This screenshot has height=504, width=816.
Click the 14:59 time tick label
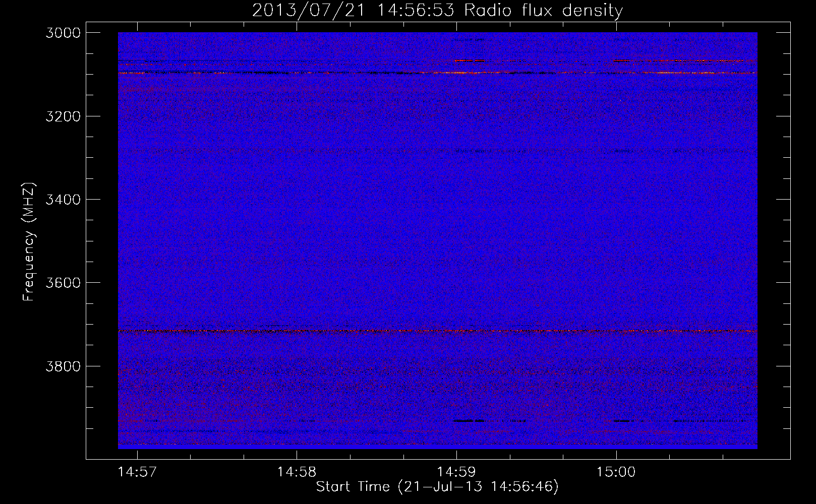456,472
